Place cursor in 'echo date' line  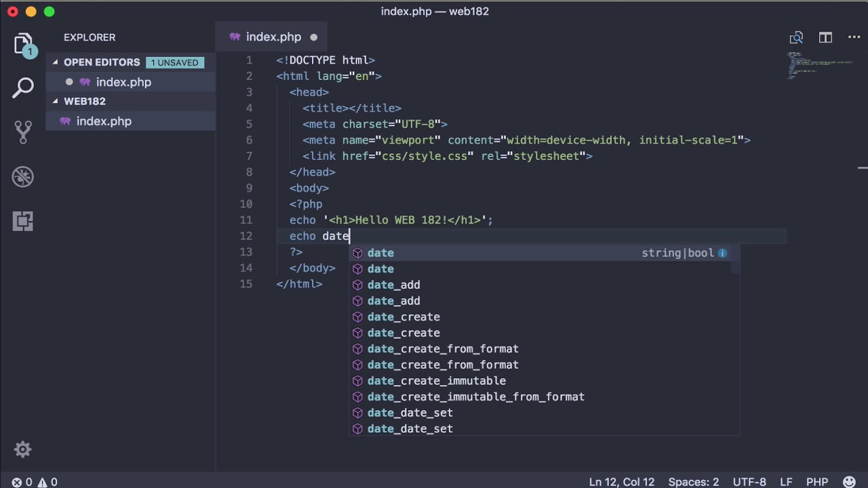[x=319, y=236]
